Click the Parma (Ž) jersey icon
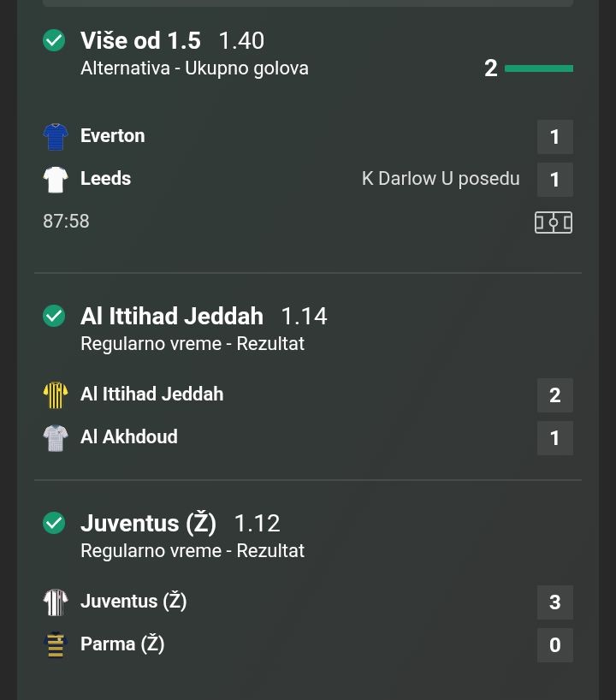Image resolution: width=616 pixels, height=700 pixels. click(56, 644)
